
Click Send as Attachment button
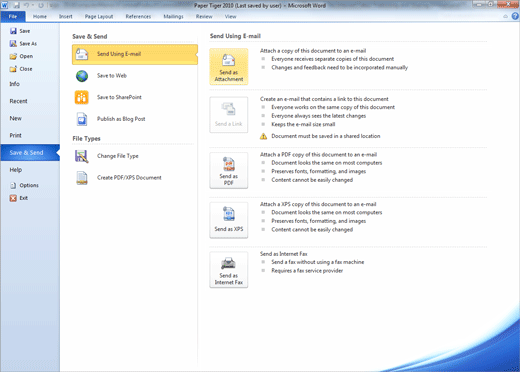click(x=229, y=67)
